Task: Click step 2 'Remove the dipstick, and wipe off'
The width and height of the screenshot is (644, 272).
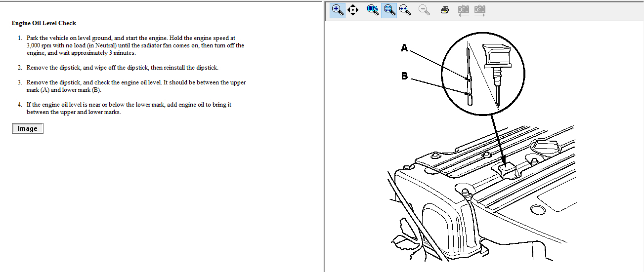Action: pos(122,68)
